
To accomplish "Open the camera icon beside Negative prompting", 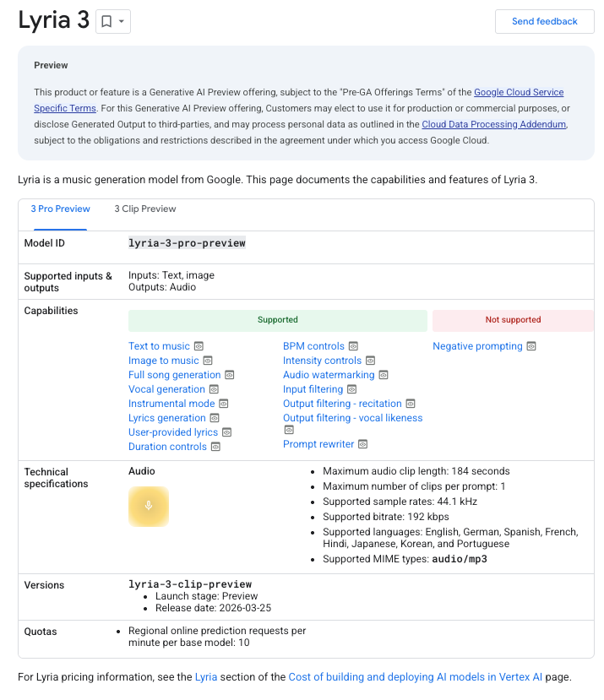I will pyautogui.click(x=531, y=345).
